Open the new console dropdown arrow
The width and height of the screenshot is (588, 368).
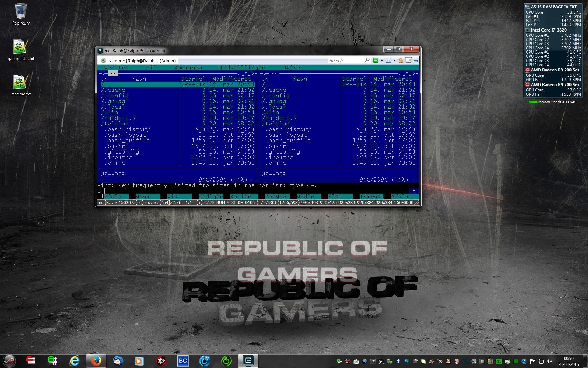tap(382, 60)
